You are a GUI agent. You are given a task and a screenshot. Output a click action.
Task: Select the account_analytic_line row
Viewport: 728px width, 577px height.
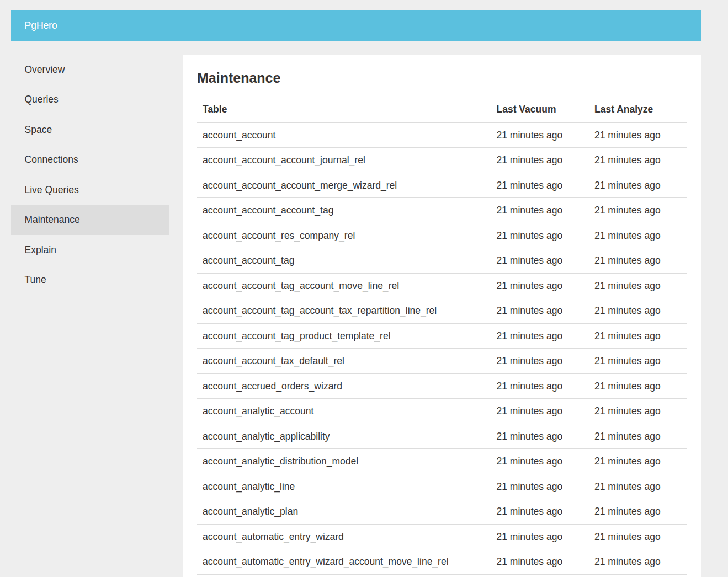[x=248, y=487]
